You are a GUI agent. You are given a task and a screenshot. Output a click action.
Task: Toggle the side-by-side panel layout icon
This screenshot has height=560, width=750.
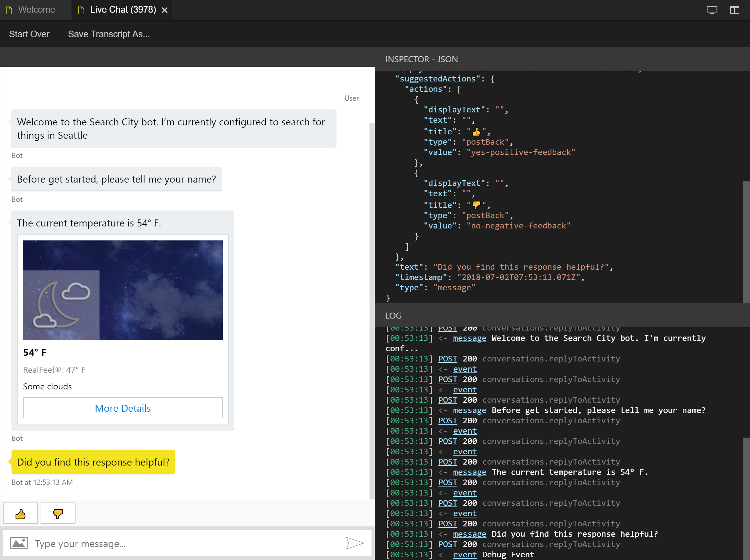734,10
